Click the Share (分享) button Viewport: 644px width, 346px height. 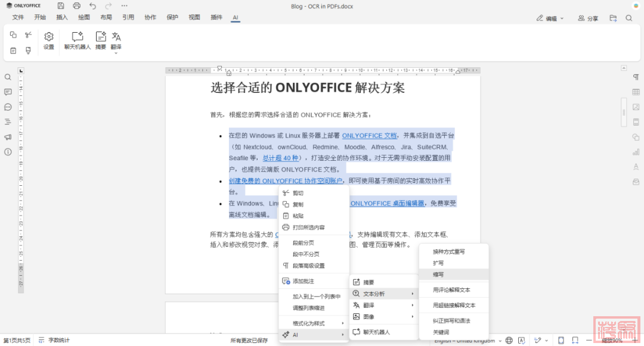click(588, 18)
